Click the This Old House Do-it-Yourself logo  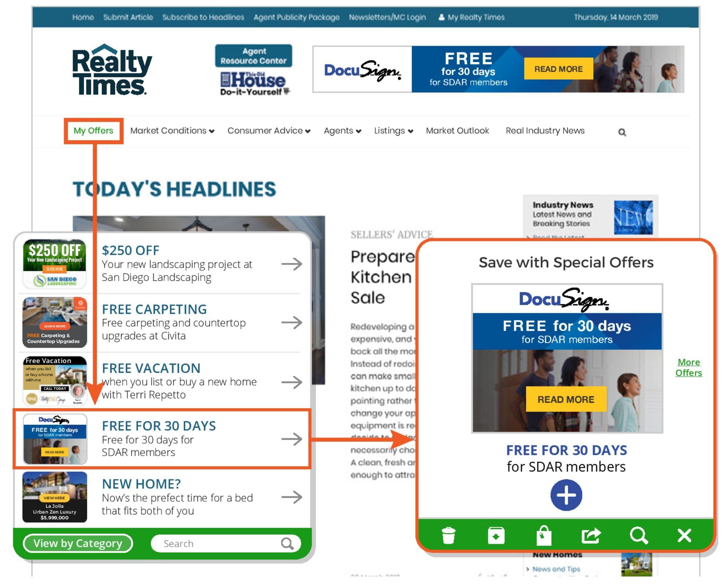pyautogui.click(x=255, y=84)
